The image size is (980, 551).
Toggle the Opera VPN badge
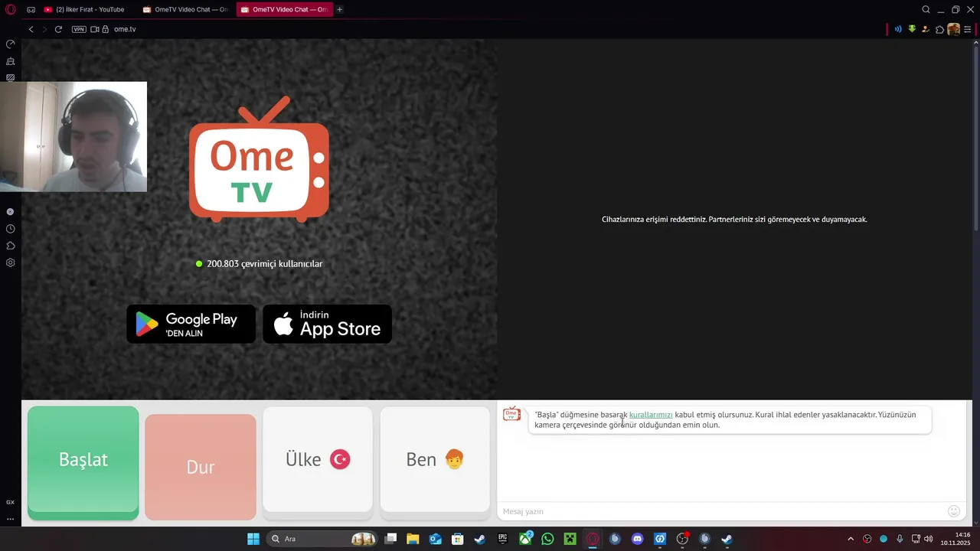79,29
